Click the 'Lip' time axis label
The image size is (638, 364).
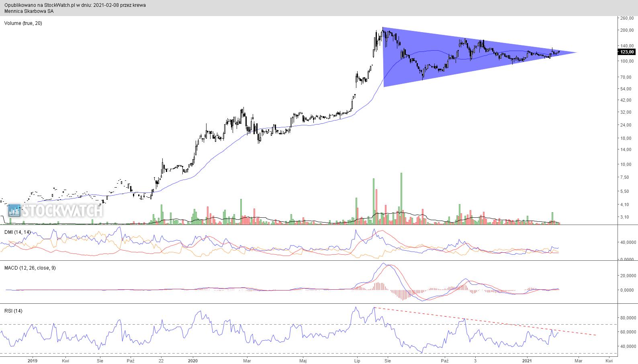click(357, 360)
